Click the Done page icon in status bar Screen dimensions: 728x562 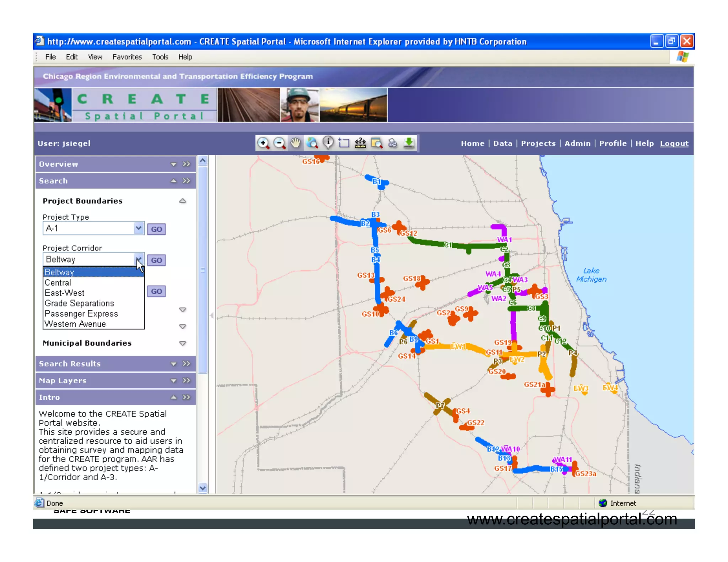(x=39, y=503)
